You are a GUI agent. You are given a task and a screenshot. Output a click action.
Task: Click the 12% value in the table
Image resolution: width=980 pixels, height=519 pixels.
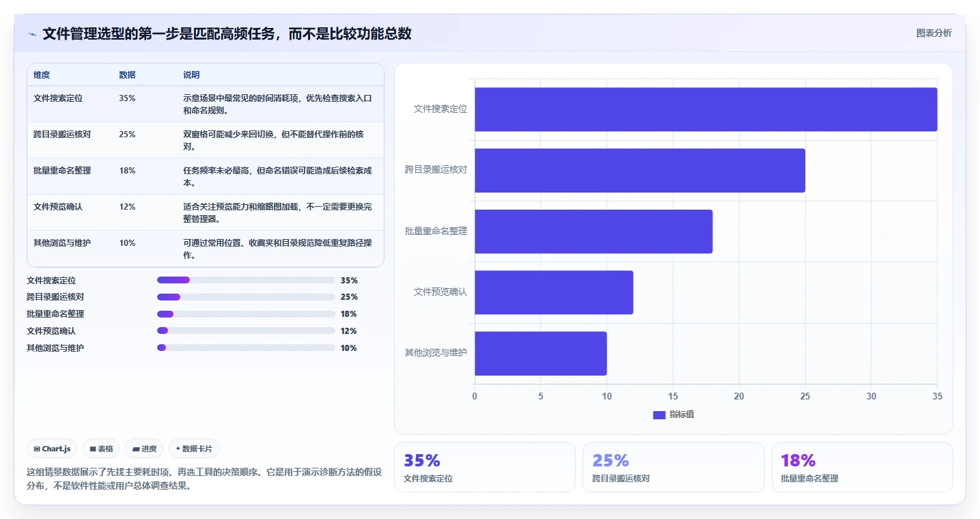coord(127,207)
